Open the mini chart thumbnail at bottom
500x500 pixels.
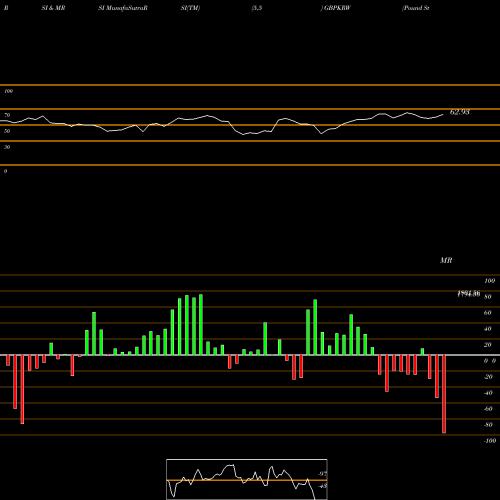(247, 479)
